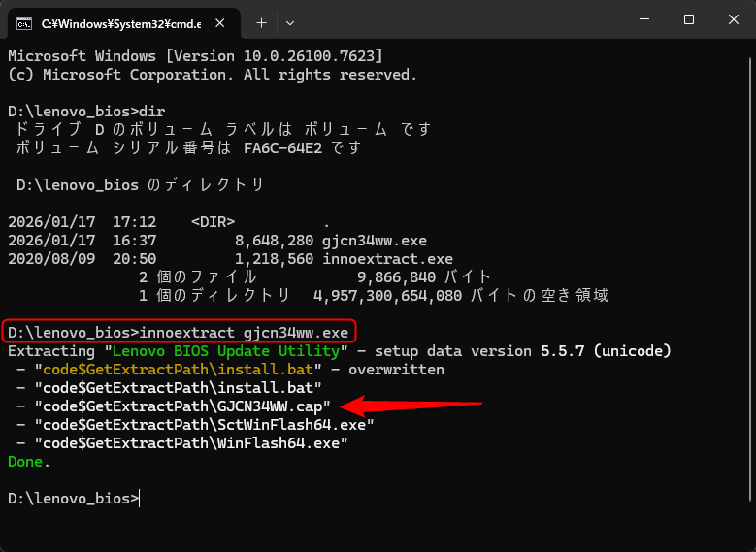This screenshot has height=552, width=756.
Task: Open a new terminal tab
Action: coord(261,21)
